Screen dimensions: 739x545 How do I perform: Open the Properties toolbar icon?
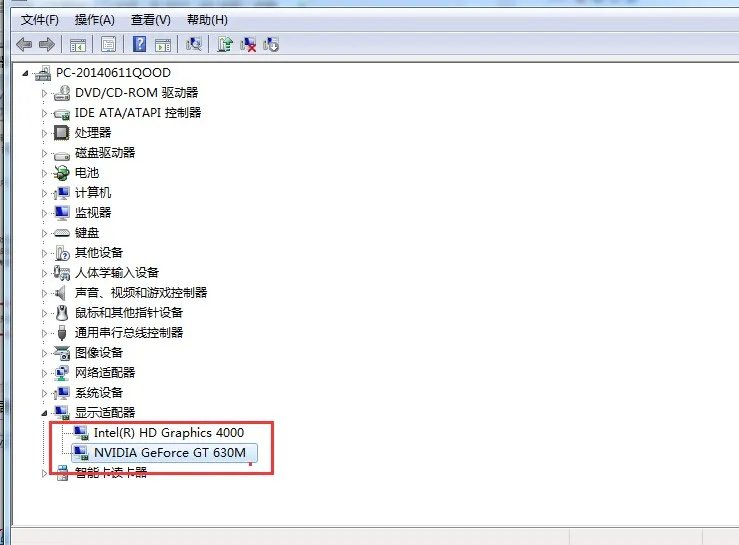(x=108, y=45)
